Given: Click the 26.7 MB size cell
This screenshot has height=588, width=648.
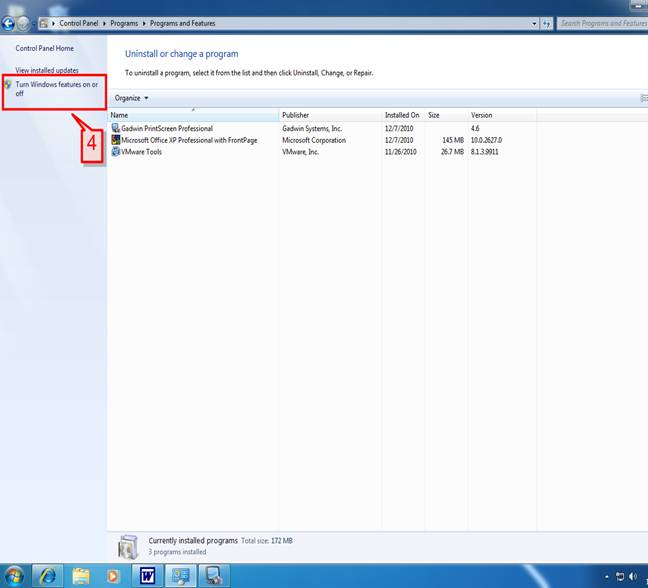Looking at the screenshot, I should point(452,152).
